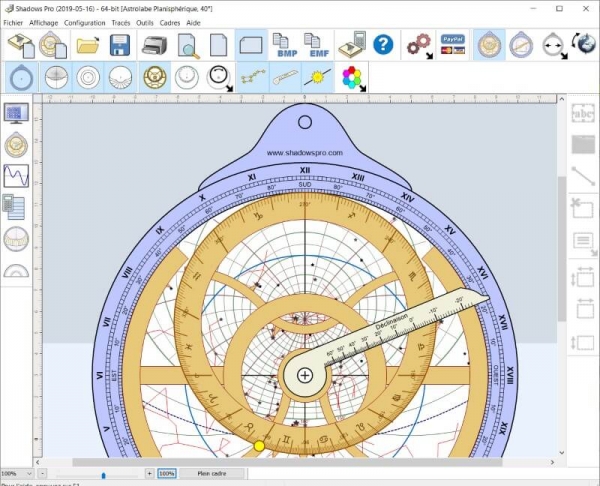Screen dimensions: 600x486
Task: Select the sine wave graph icon in sidebar
Action: click(x=16, y=176)
